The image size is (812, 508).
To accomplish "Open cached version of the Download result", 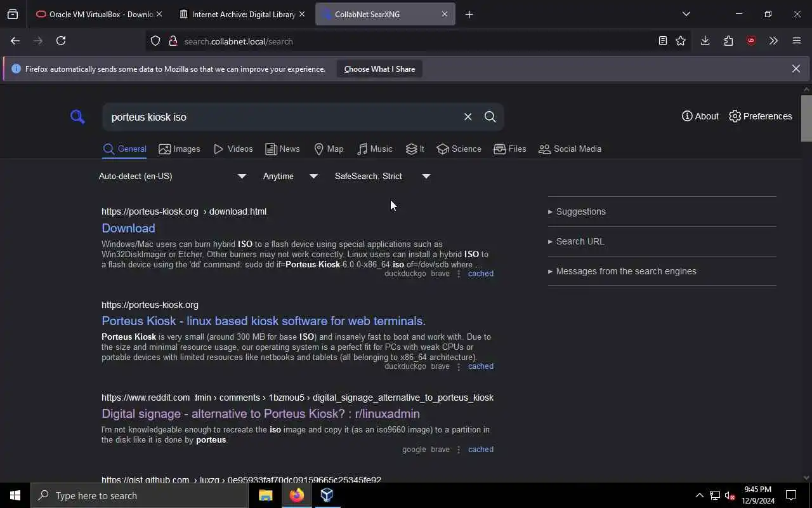I will tap(480, 274).
